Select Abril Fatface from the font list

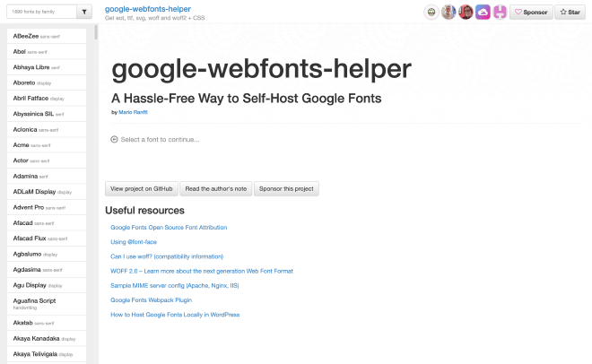pyautogui.click(x=31, y=99)
